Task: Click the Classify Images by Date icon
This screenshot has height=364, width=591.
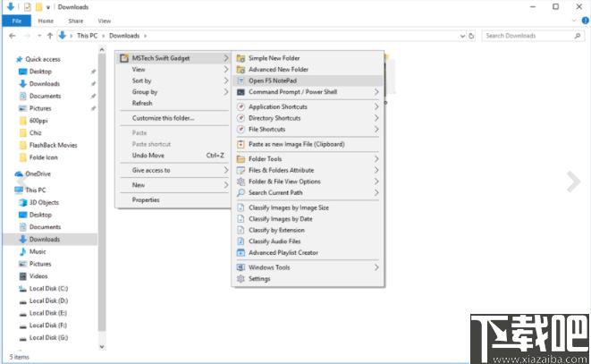Action: click(241, 219)
